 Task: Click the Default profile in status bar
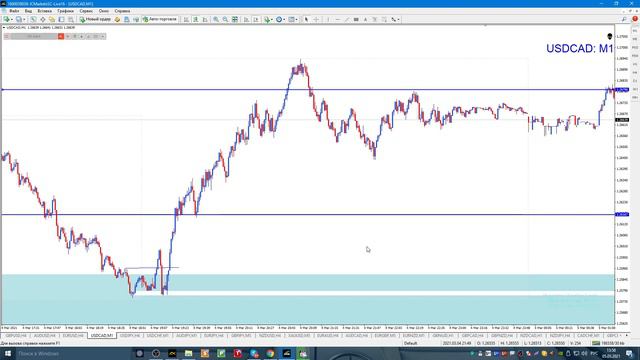410,343
